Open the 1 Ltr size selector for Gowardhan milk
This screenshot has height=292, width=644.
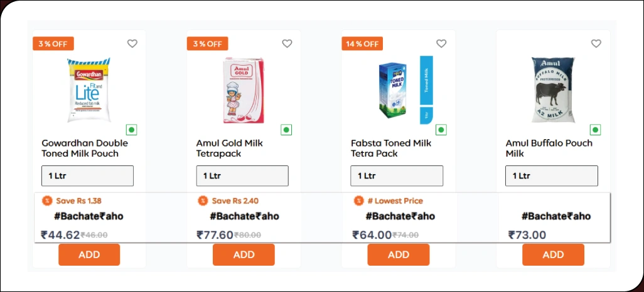point(88,176)
